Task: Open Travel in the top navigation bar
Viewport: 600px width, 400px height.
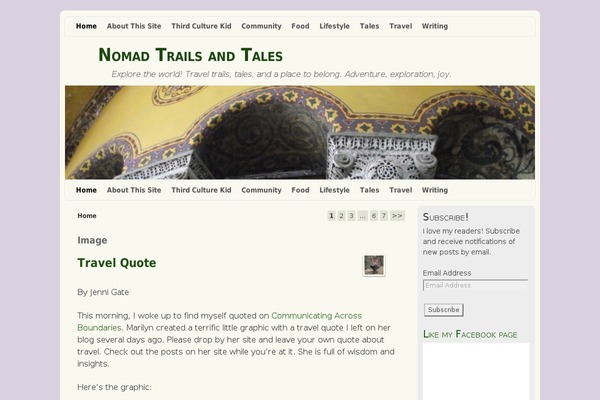Action: [x=401, y=26]
